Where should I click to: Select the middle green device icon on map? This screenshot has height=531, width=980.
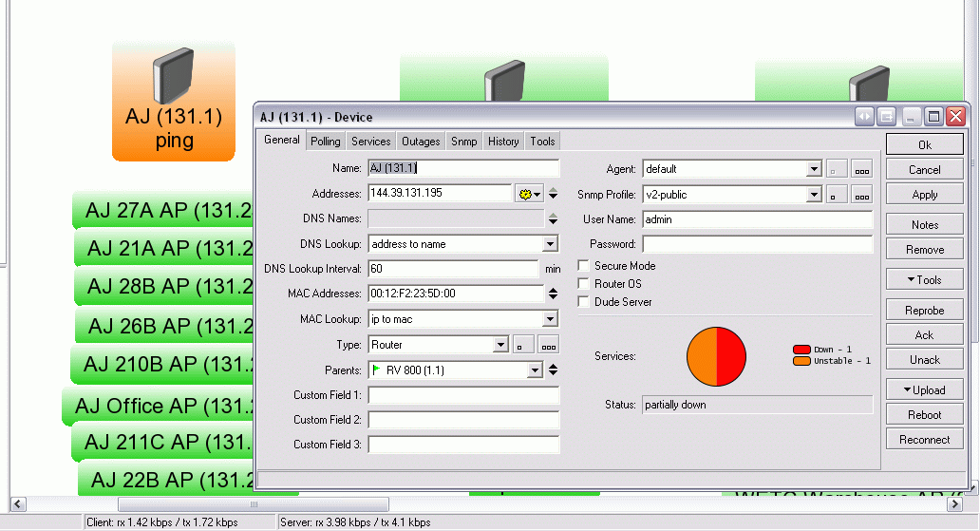pos(503,79)
